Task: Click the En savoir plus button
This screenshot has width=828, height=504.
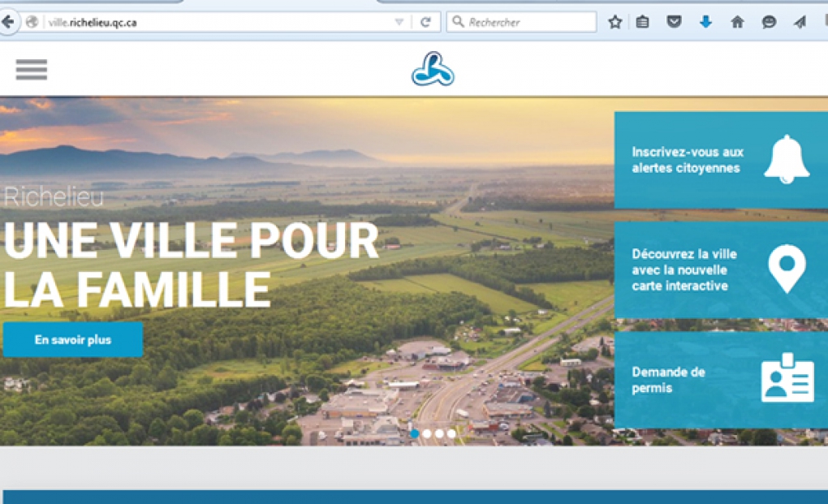Action: [x=73, y=340]
